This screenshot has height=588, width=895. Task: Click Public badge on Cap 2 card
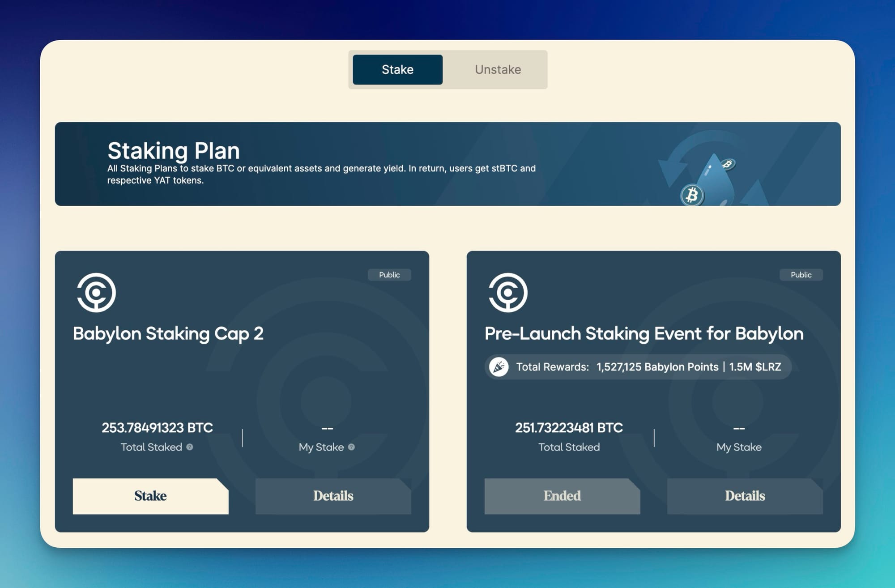coord(389,275)
